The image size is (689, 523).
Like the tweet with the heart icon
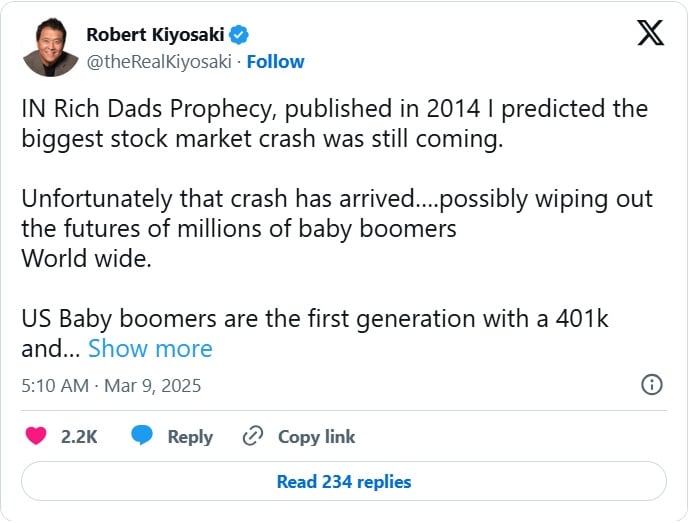[36, 436]
